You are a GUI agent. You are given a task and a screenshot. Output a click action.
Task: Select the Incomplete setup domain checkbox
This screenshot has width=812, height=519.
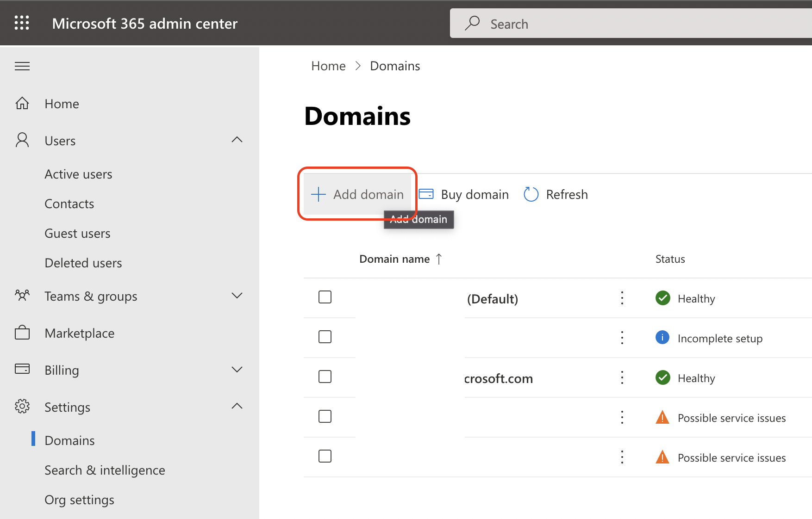click(x=325, y=337)
